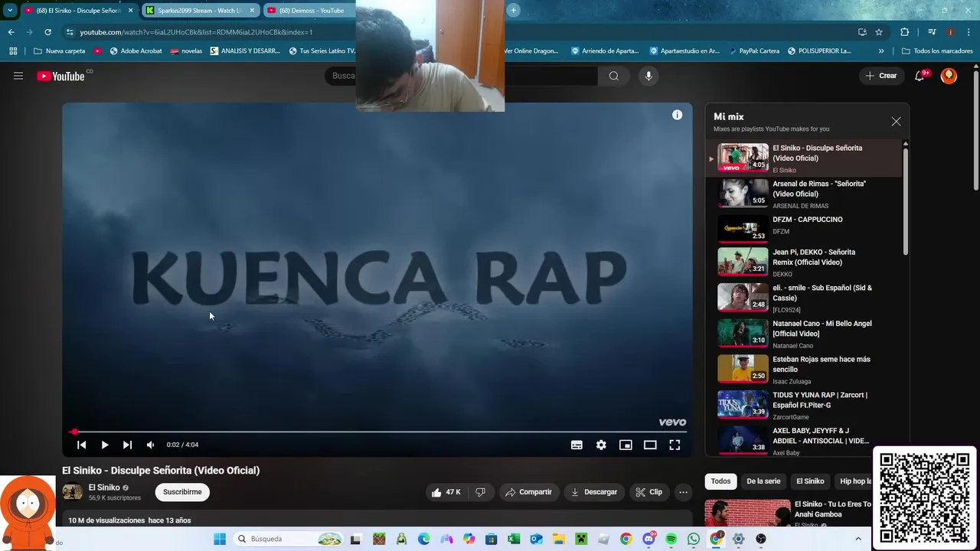Open Excel from the taskbar

click(x=514, y=539)
